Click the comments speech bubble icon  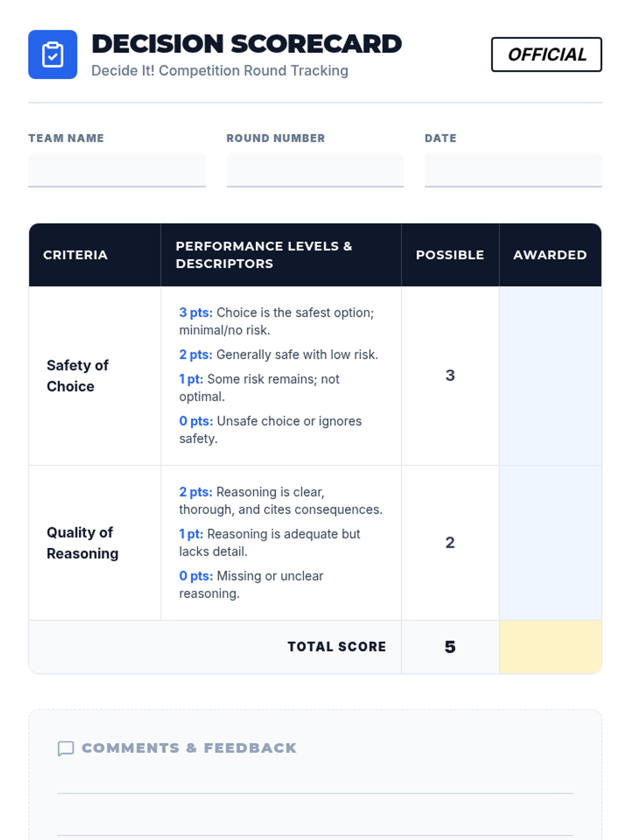click(66, 748)
